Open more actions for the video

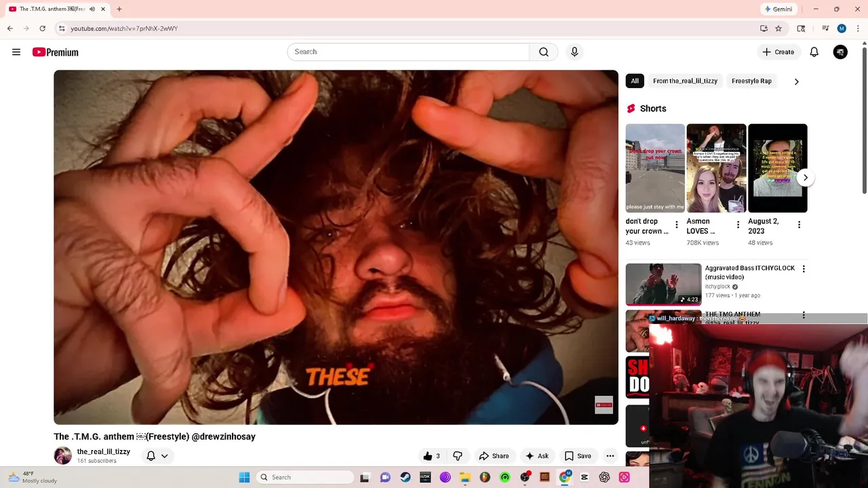click(x=610, y=456)
